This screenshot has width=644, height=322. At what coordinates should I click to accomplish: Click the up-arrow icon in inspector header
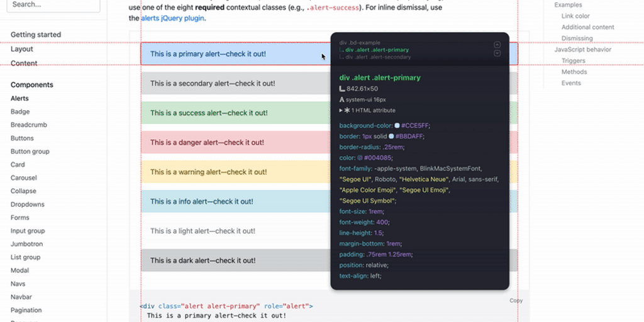(x=497, y=45)
